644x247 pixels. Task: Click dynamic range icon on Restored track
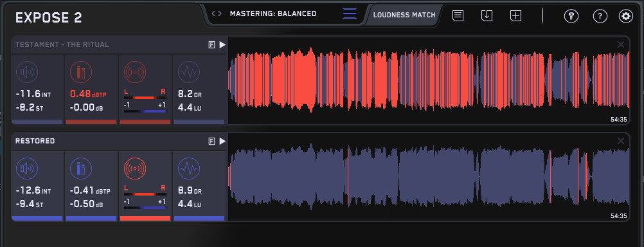(x=189, y=169)
